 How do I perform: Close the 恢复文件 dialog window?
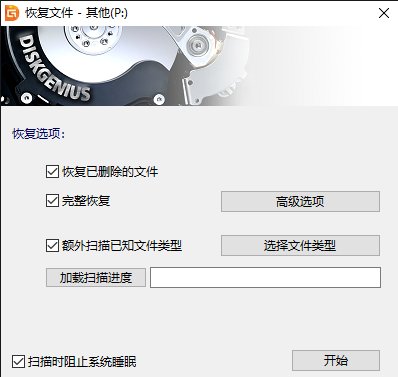[x=384, y=13]
